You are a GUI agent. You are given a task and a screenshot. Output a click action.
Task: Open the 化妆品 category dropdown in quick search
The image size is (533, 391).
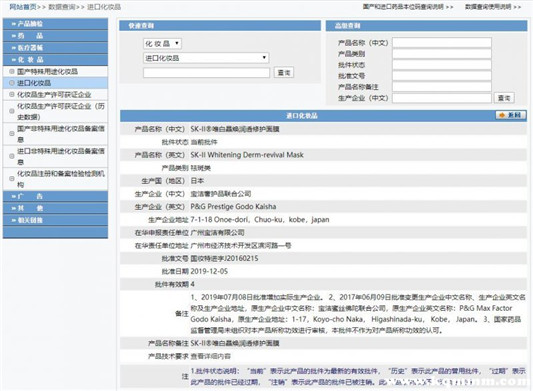162,44
